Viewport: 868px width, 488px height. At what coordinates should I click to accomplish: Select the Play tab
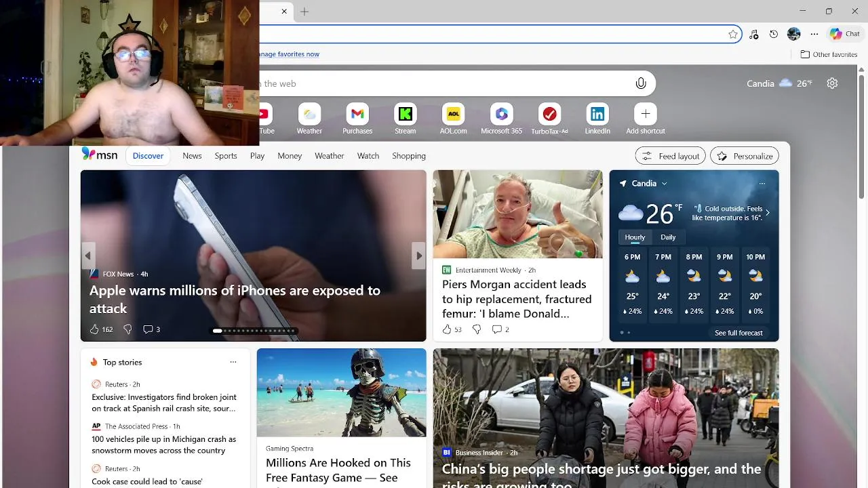(257, 156)
